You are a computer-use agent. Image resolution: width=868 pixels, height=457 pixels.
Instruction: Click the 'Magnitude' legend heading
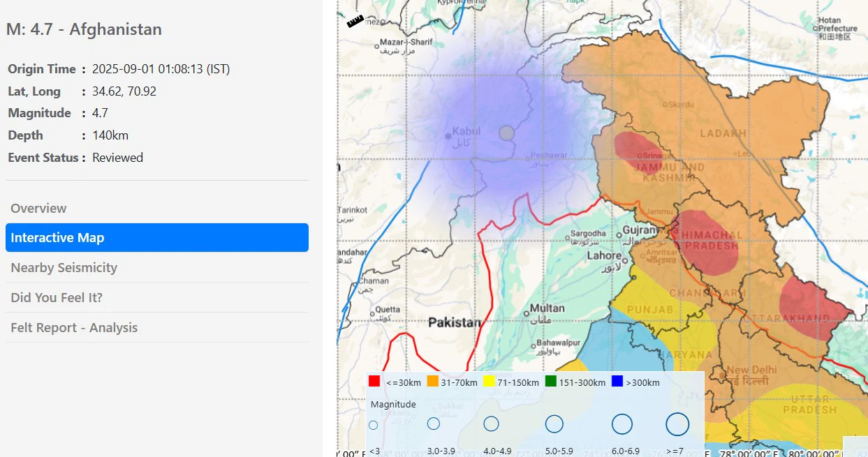point(393,404)
